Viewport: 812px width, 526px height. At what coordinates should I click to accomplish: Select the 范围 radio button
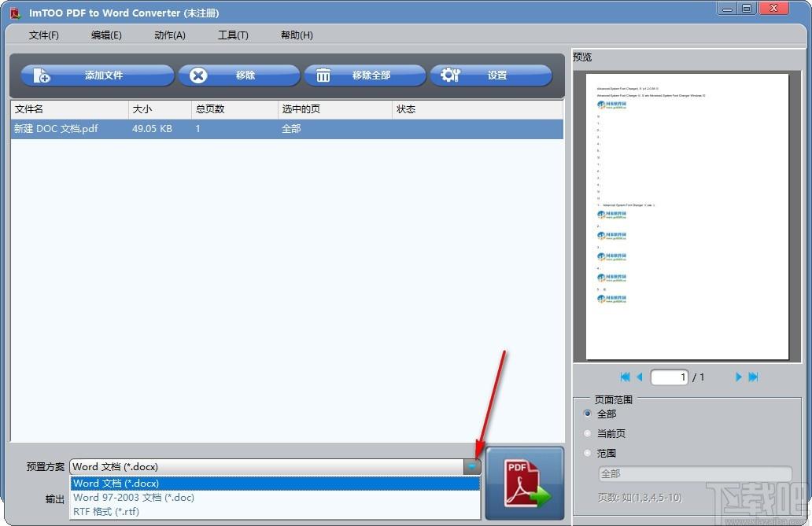click(587, 453)
